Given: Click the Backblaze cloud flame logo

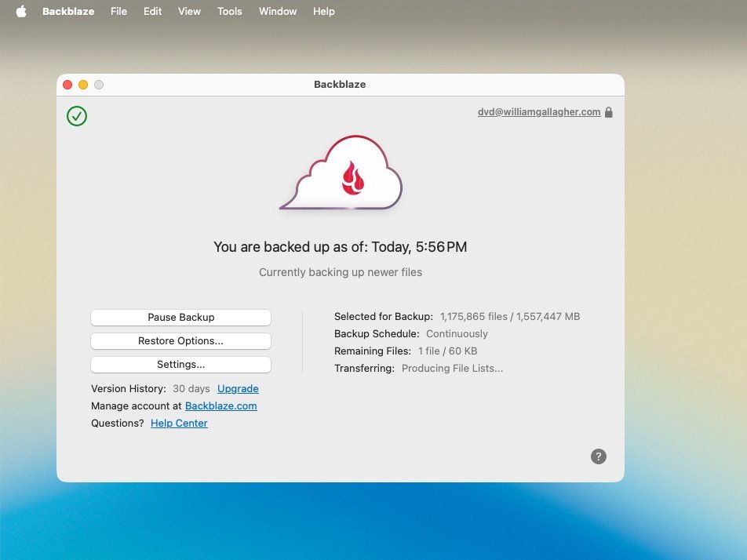Looking at the screenshot, I should click(341, 173).
